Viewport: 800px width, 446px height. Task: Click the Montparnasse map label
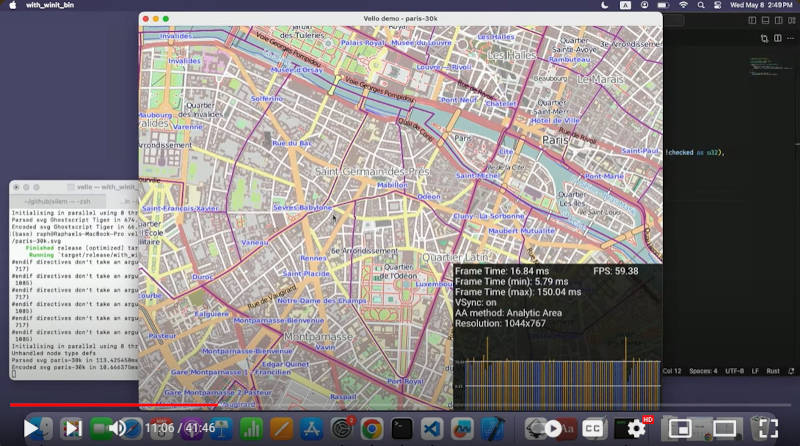point(318,337)
